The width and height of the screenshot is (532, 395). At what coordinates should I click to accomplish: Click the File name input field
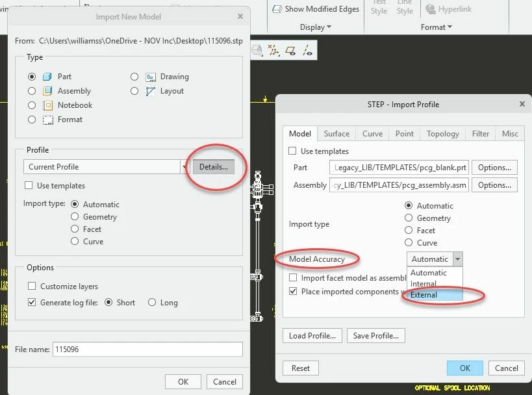tap(147, 349)
